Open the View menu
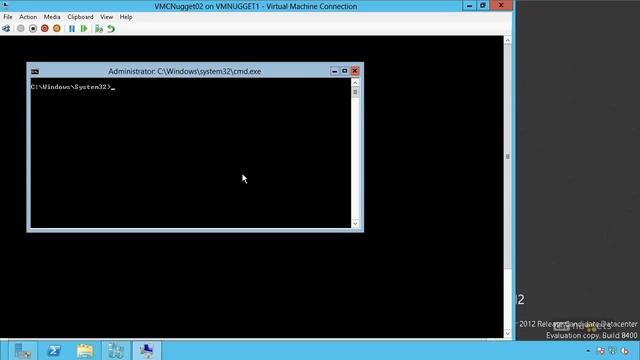The width and height of the screenshot is (640, 360). pos(107,17)
